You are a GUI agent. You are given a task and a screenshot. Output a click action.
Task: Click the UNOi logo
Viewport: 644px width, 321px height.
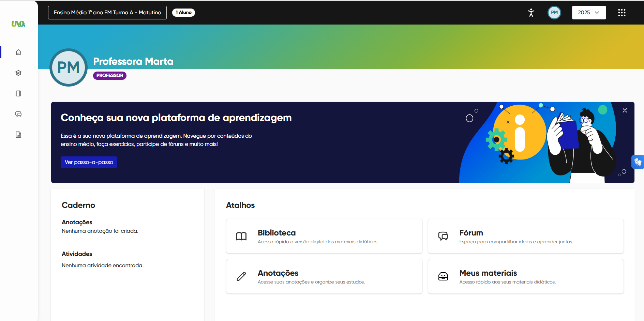[18, 24]
